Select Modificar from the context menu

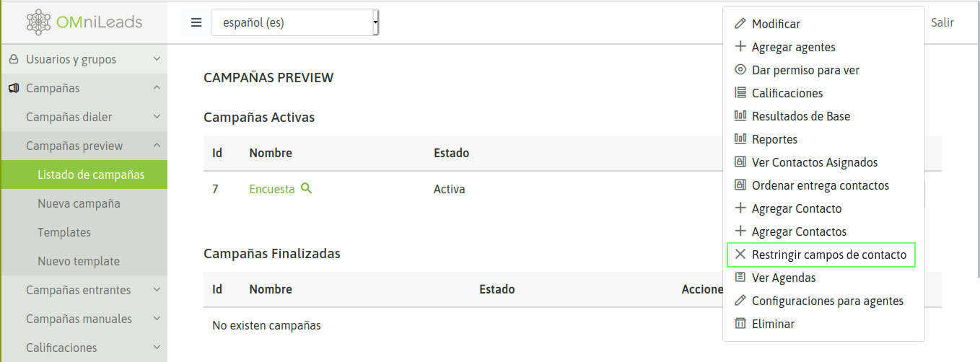coord(776,24)
